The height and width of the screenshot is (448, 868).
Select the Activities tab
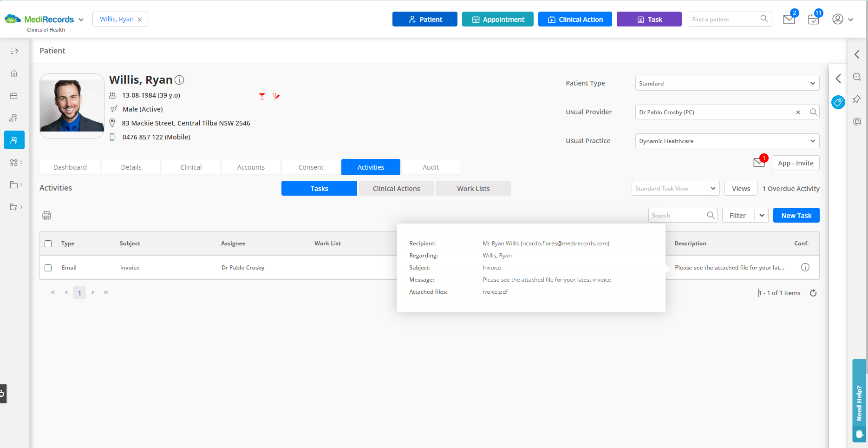pyautogui.click(x=371, y=167)
